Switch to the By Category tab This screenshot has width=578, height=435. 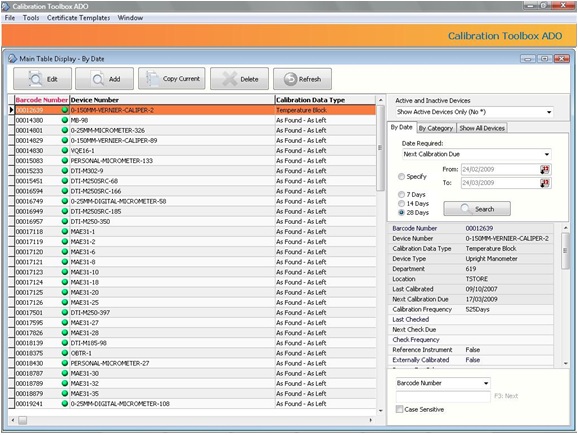(x=436, y=128)
